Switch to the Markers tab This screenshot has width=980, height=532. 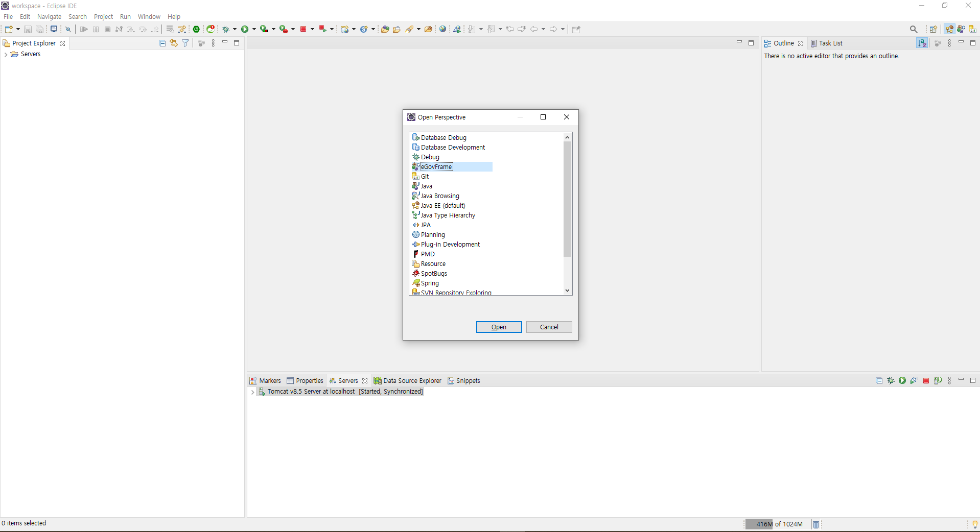(265, 381)
